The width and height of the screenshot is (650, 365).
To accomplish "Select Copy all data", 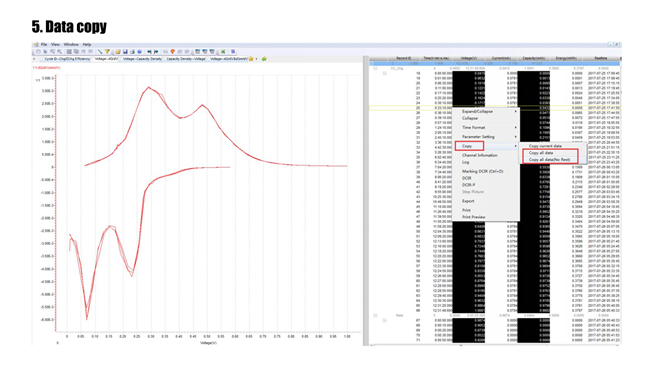I will coord(541,153).
